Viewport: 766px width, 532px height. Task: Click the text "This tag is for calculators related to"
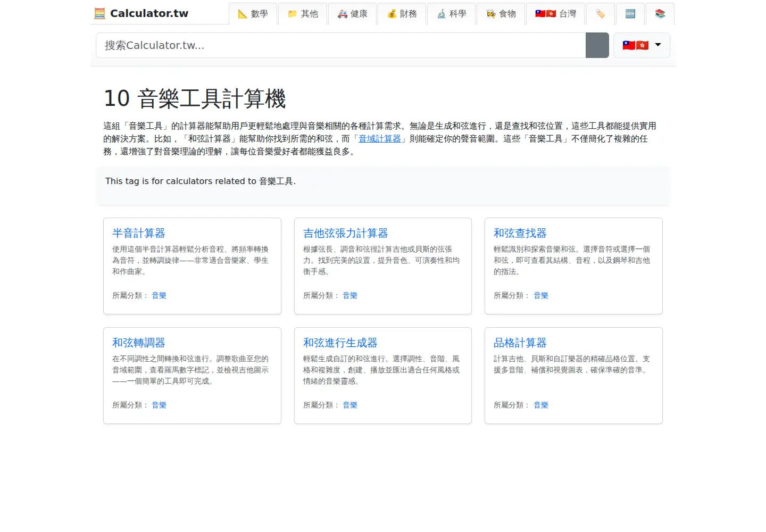(x=181, y=181)
